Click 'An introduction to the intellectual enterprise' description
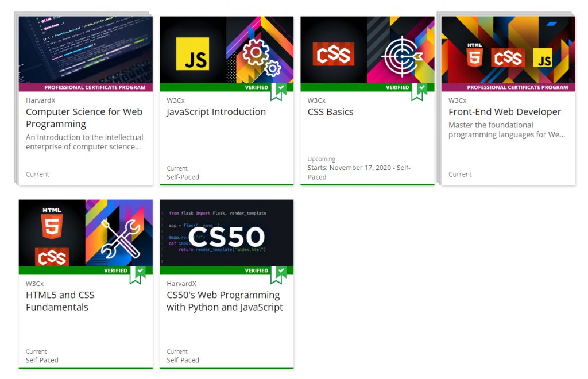588x379 pixels. click(84, 142)
